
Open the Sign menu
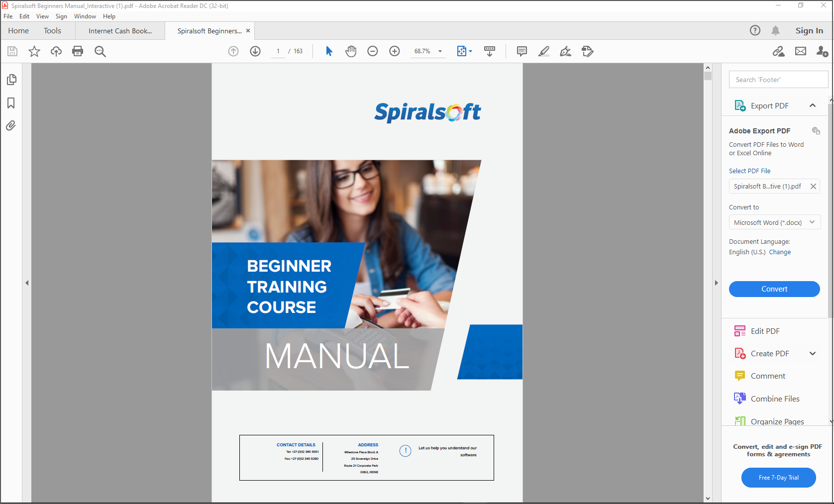(x=61, y=16)
